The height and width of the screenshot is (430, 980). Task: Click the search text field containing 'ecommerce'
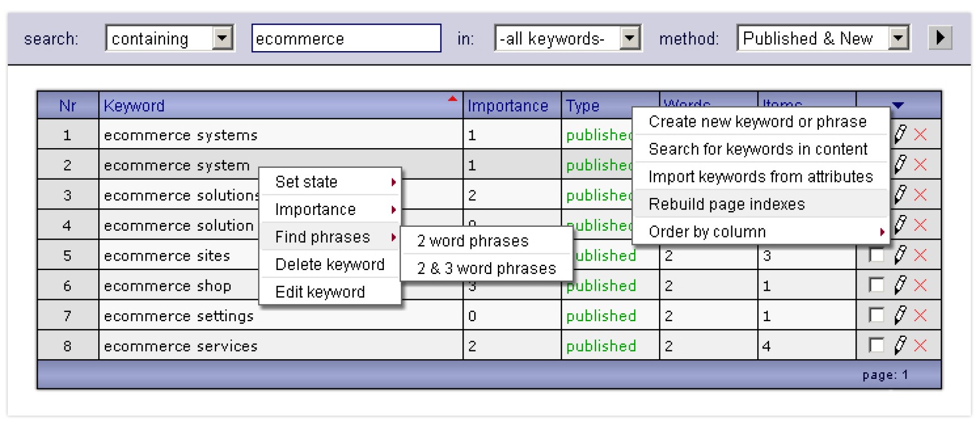click(x=346, y=38)
